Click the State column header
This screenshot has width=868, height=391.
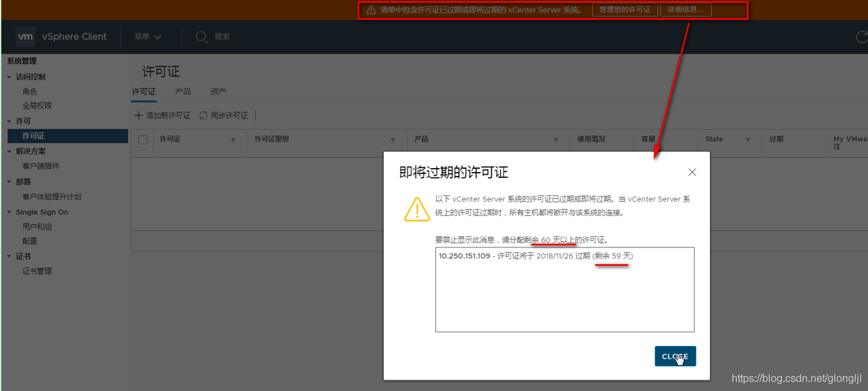pyautogui.click(x=714, y=140)
